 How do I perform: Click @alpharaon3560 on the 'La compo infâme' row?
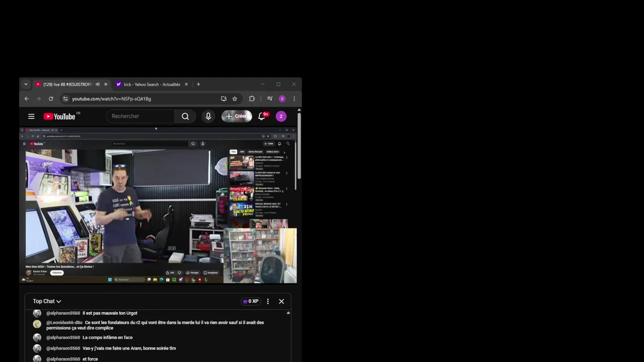click(x=63, y=338)
